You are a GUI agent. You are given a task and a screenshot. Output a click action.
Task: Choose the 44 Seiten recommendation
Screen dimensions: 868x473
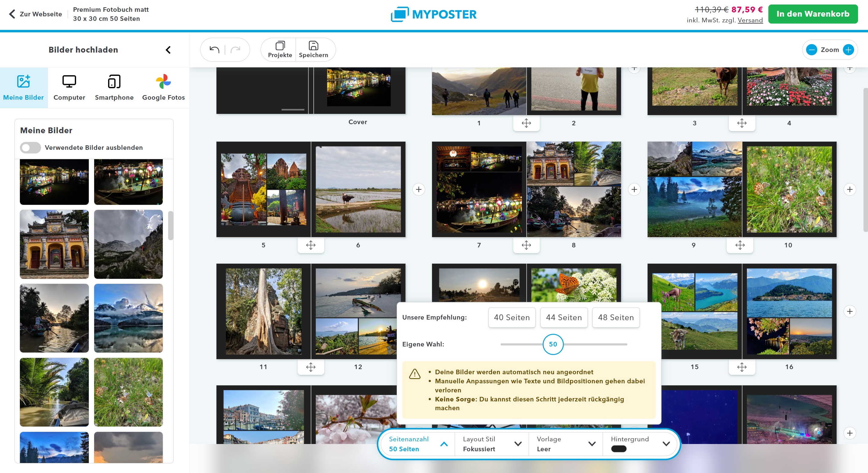[x=564, y=317]
